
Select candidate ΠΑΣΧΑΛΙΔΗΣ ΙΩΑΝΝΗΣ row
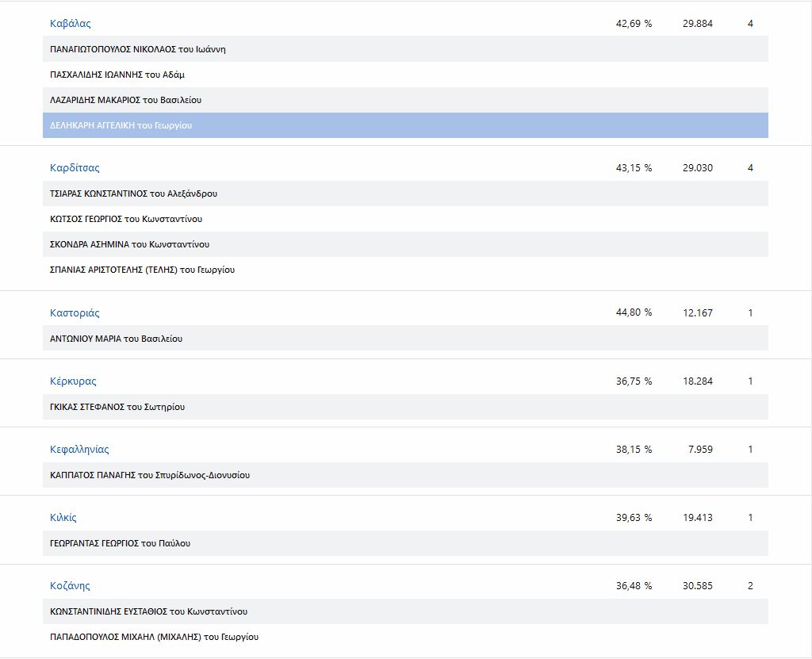tap(117, 75)
